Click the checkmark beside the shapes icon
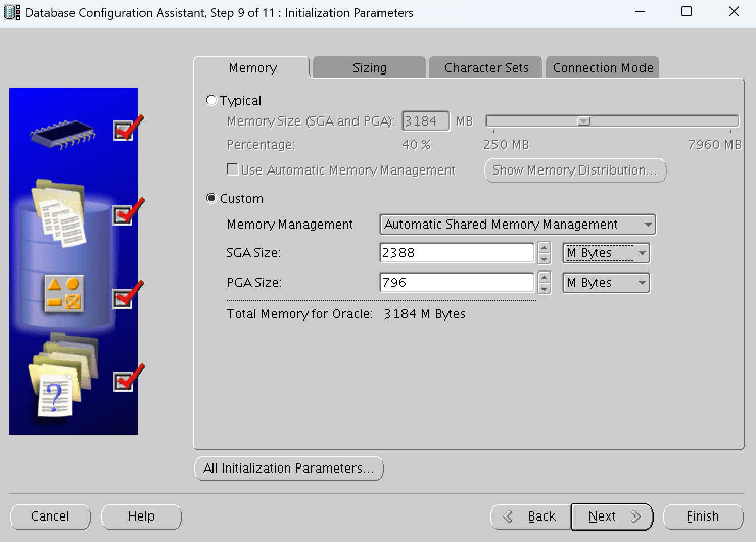756x542 pixels. [x=127, y=295]
